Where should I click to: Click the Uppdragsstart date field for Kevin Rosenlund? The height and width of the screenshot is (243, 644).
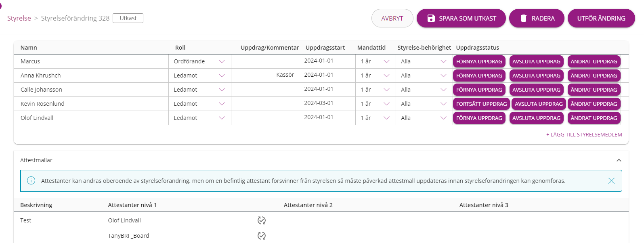pos(327,103)
